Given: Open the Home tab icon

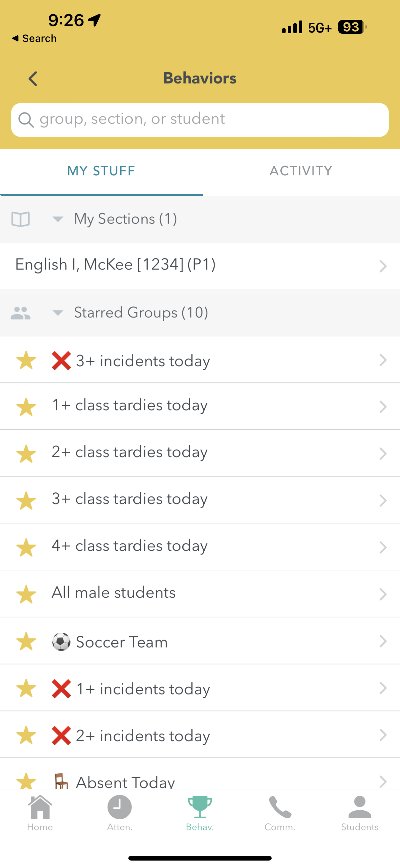Looking at the screenshot, I should point(40,807).
